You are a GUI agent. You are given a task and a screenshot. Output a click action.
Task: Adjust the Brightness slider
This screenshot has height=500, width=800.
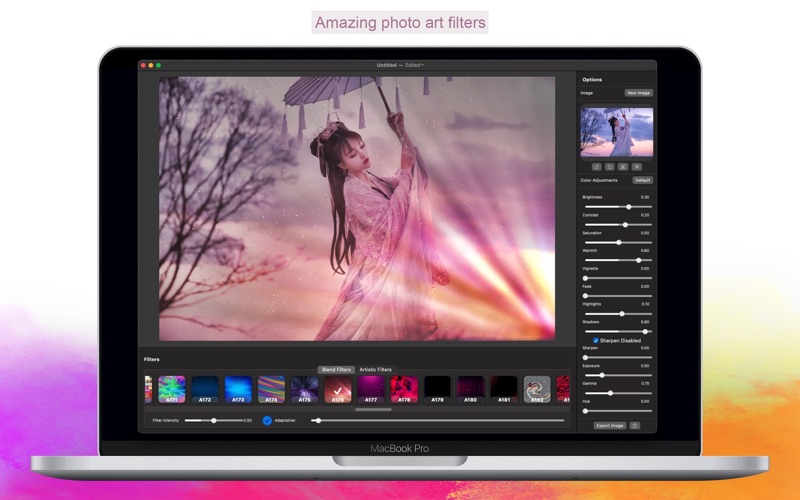coord(618,207)
